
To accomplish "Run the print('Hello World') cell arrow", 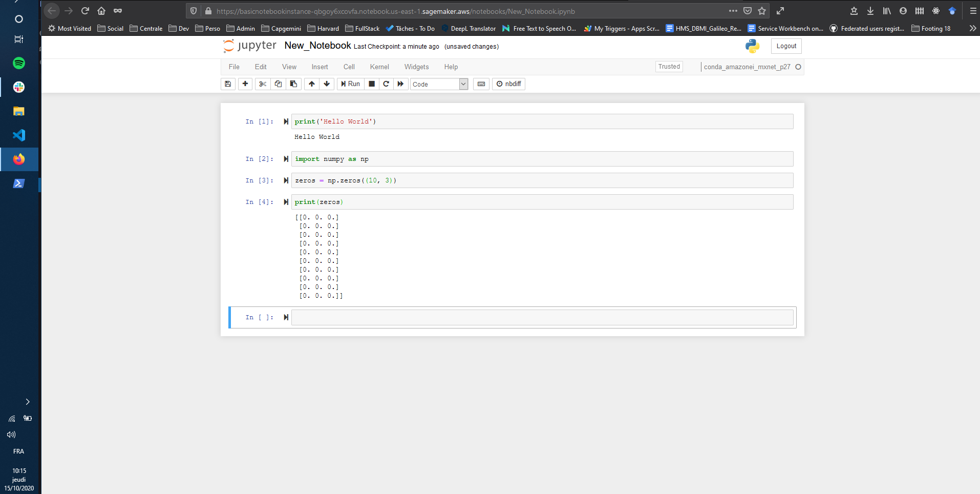I will pyautogui.click(x=286, y=121).
